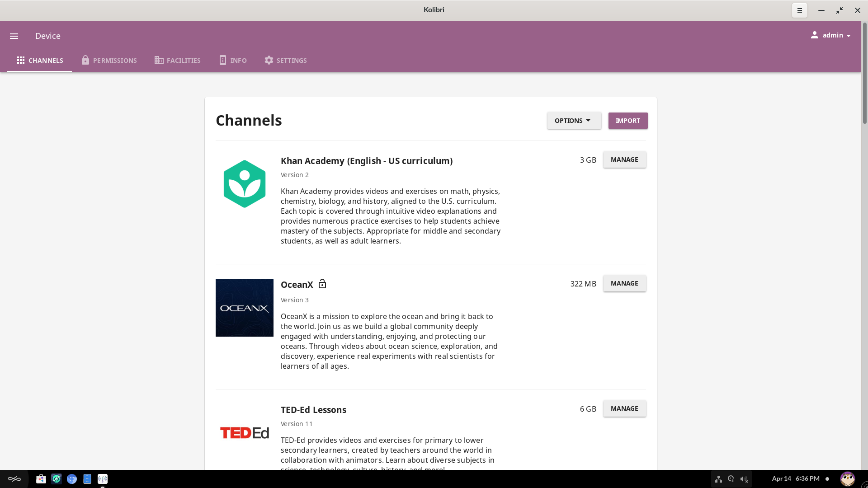Click the Version 3 label
The height and width of the screenshot is (488, 868).
coord(295,300)
